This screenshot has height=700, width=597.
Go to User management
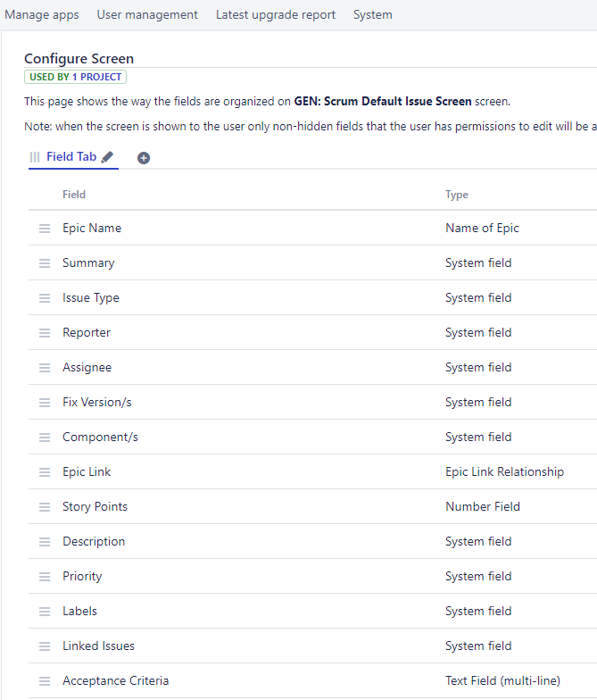[x=147, y=14]
